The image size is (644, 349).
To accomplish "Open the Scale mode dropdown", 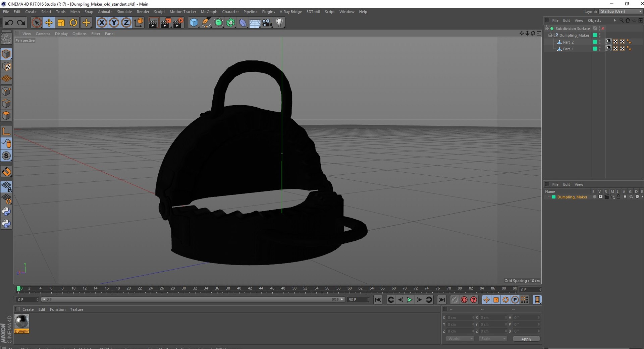I will click(x=493, y=339).
